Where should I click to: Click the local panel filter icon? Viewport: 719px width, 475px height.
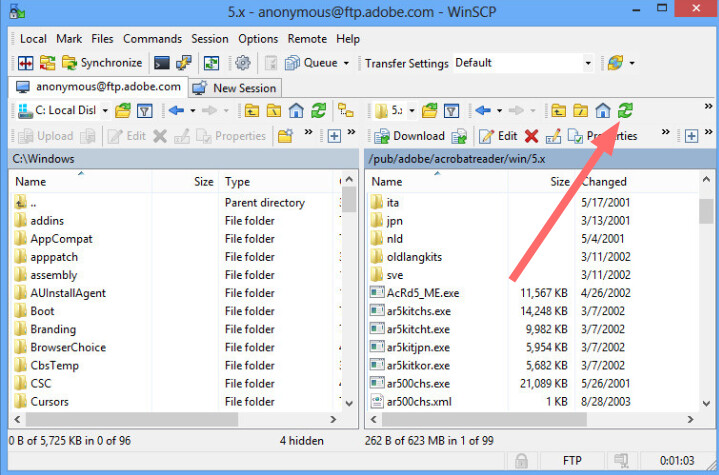pos(145,110)
